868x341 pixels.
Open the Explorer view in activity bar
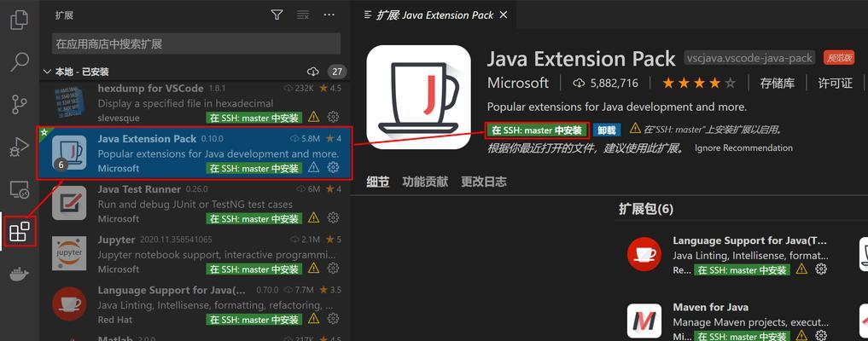(x=20, y=20)
